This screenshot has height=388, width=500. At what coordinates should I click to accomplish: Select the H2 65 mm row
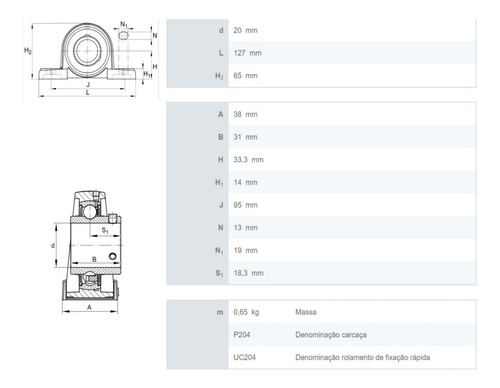coord(321,76)
